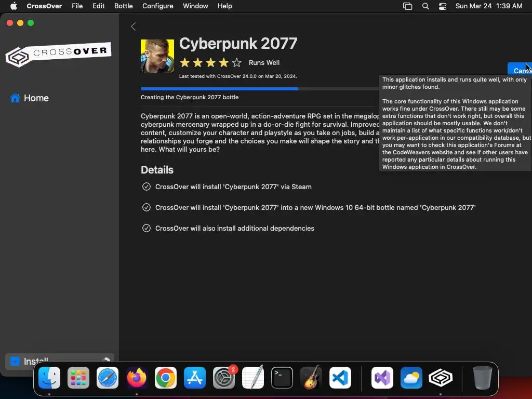Click the Stage Manager menu bar icon

[407, 6]
